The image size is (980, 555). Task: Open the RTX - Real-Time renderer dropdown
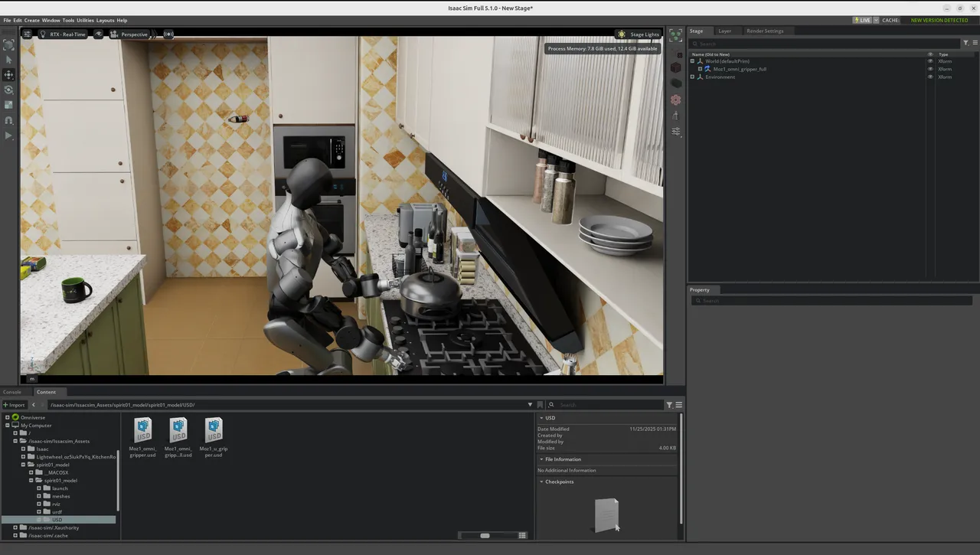click(x=67, y=34)
